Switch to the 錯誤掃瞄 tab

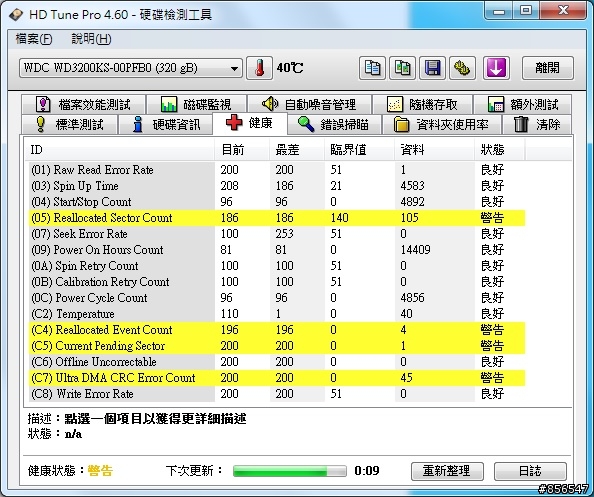334,124
